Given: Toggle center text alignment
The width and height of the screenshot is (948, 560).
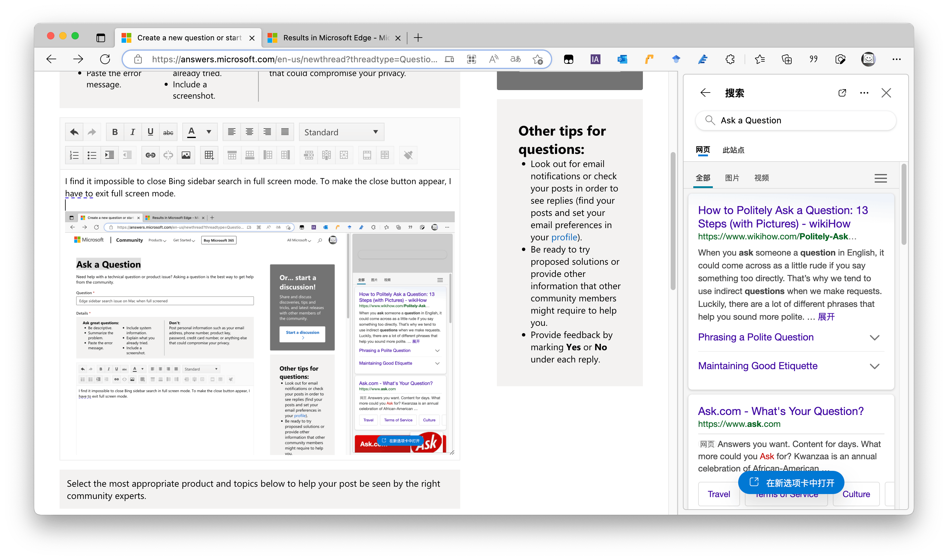Looking at the screenshot, I should click(x=250, y=132).
